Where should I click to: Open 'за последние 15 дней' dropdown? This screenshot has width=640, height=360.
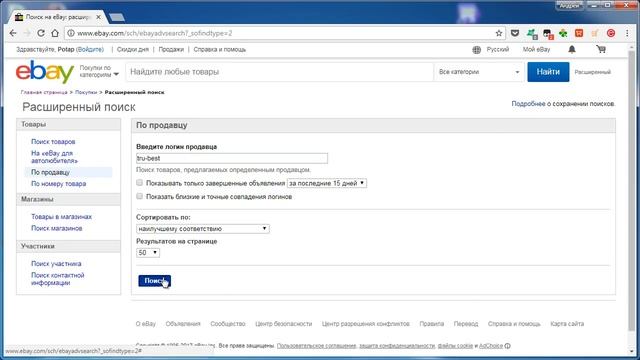point(327,183)
